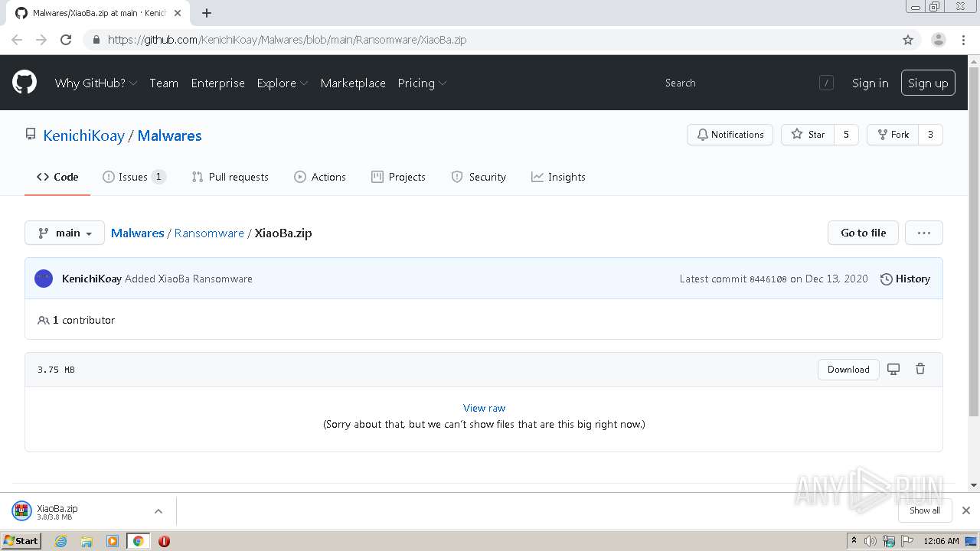The width and height of the screenshot is (980, 551).
Task: Expand the Pricing dropdown
Action: tap(422, 83)
